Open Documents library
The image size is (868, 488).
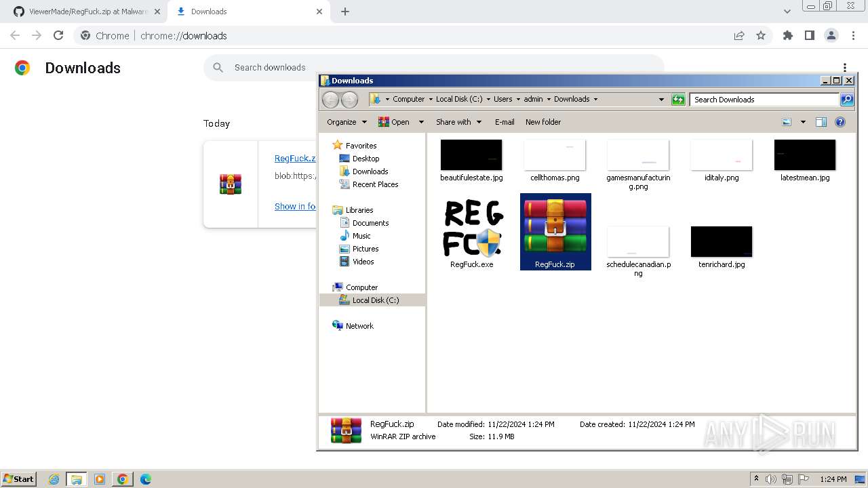point(370,223)
